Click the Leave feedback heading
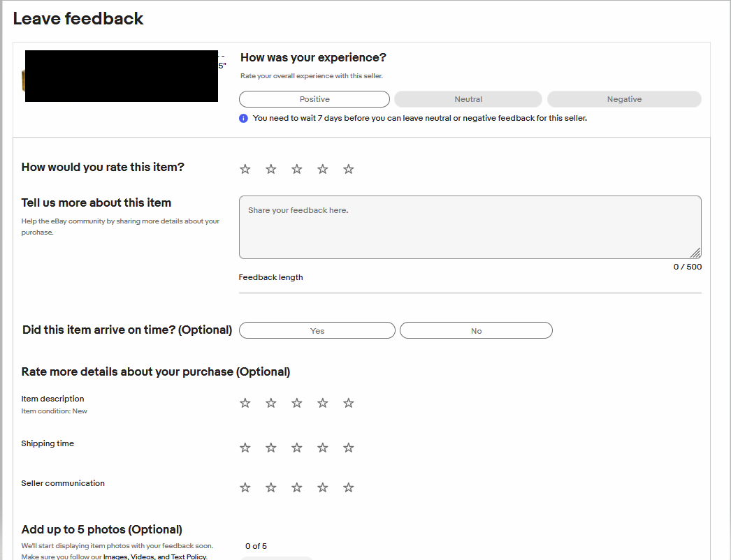The width and height of the screenshot is (731, 560). (78, 19)
